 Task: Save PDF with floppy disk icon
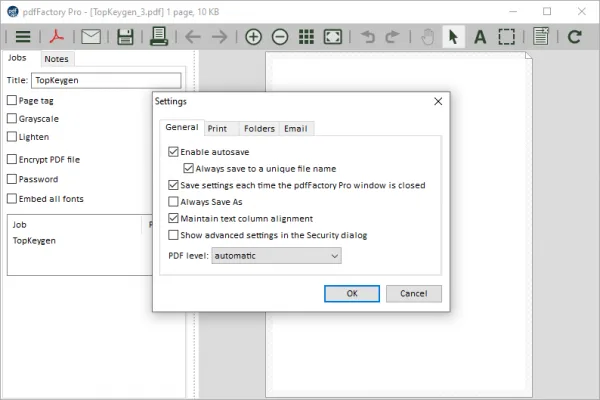(125, 37)
